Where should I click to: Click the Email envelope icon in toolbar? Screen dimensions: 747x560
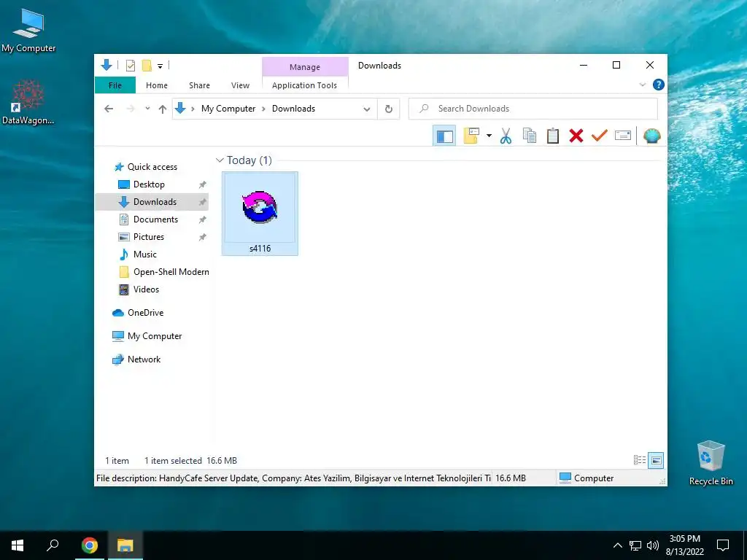click(623, 136)
